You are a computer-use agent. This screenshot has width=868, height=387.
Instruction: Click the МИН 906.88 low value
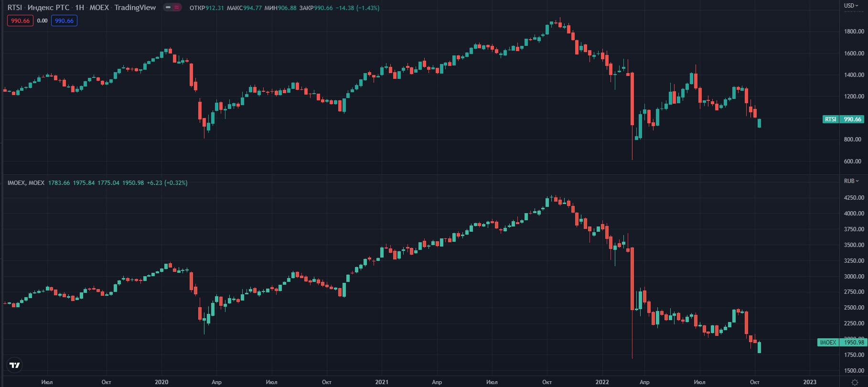(280, 8)
